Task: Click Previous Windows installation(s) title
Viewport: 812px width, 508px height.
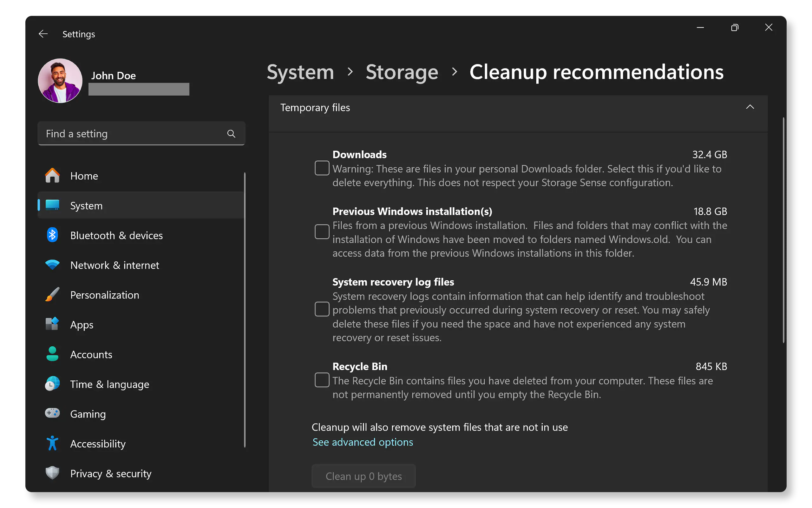Action: tap(412, 211)
